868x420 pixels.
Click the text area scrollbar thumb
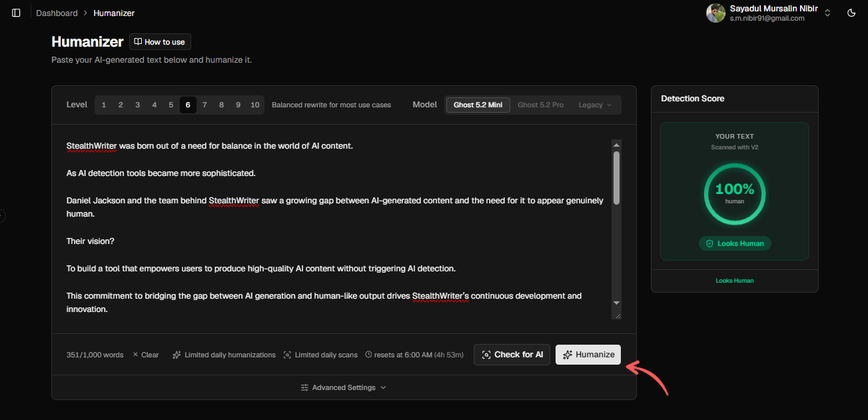pyautogui.click(x=616, y=177)
